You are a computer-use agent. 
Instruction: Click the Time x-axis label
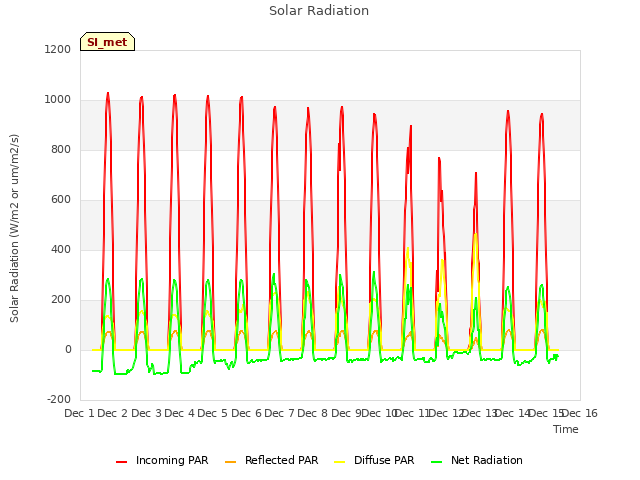click(566, 429)
